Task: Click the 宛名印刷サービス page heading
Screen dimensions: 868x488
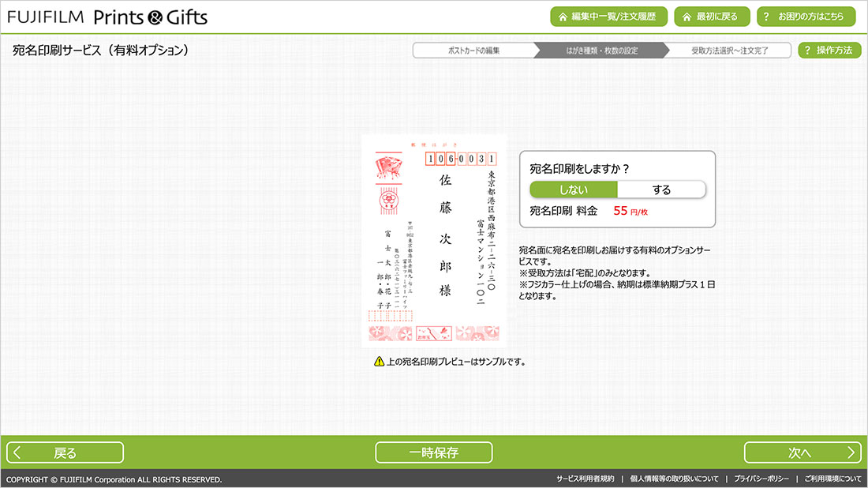Action: click(100, 51)
